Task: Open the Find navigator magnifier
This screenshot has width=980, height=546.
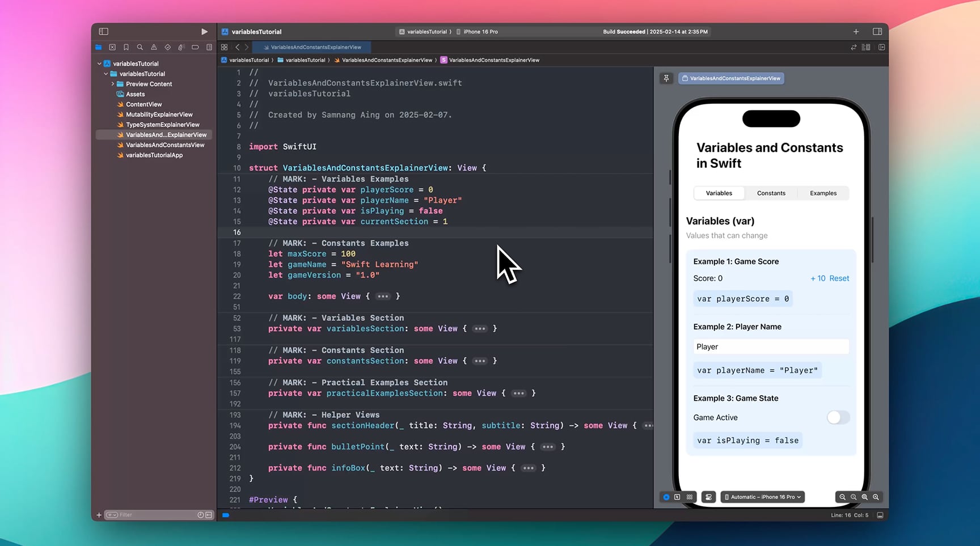Action: (x=140, y=47)
